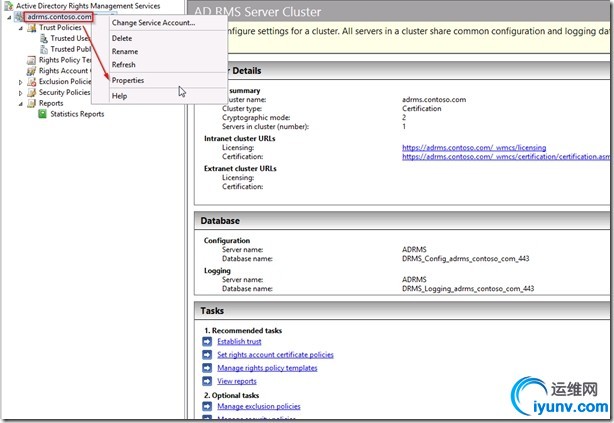This screenshot has height=423, width=614.
Task: Open the intranet Licensing URL link
Action: [474, 148]
